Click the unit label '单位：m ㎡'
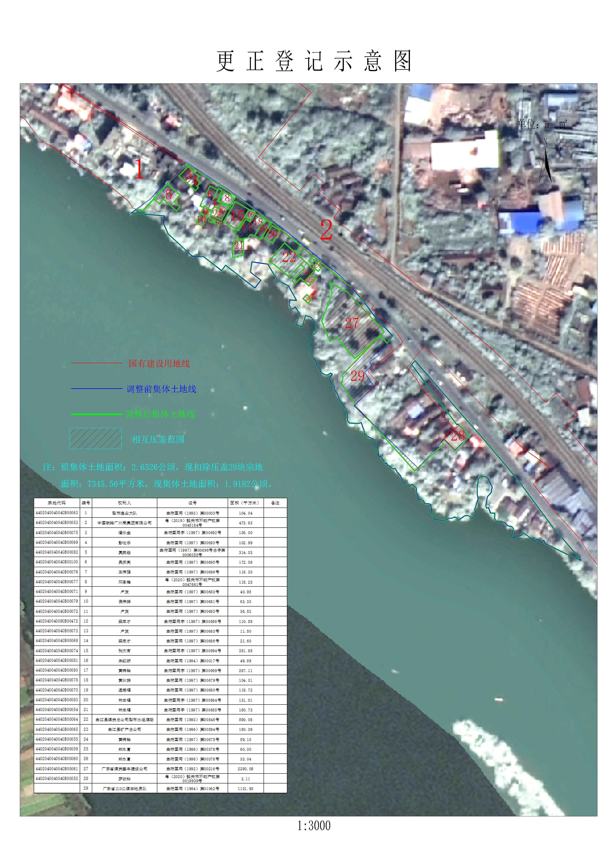 [542, 124]
